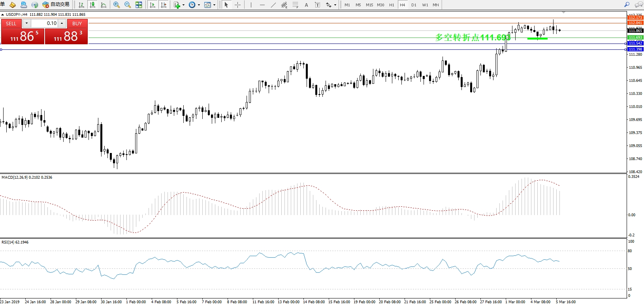
Task: Select the green 111.693 horizontal line label
Action: tap(635, 38)
